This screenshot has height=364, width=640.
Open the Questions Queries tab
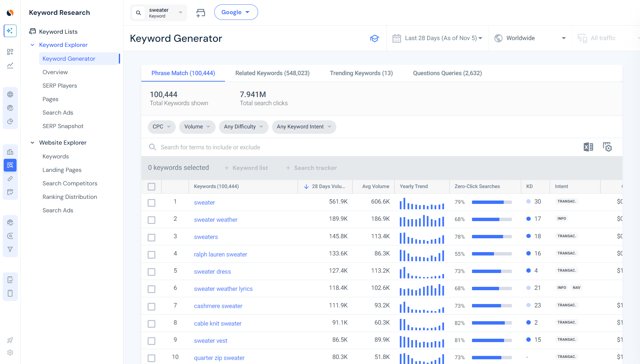pos(447,73)
